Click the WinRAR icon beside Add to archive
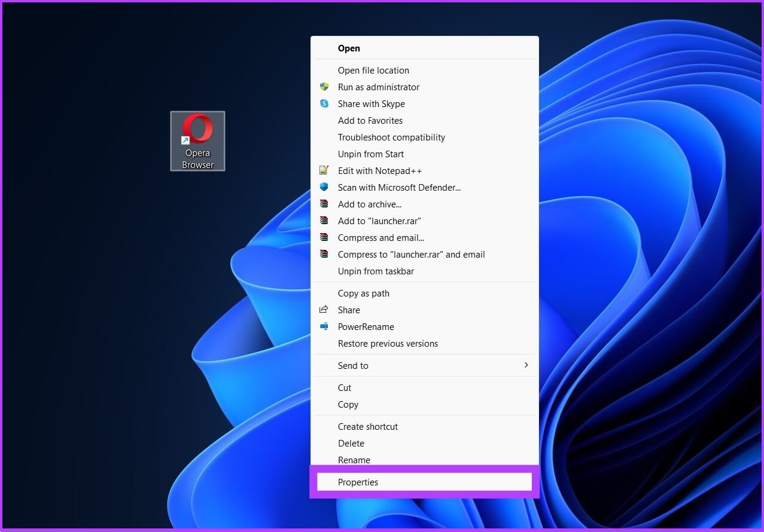The height and width of the screenshot is (532, 764). pos(324,204)
